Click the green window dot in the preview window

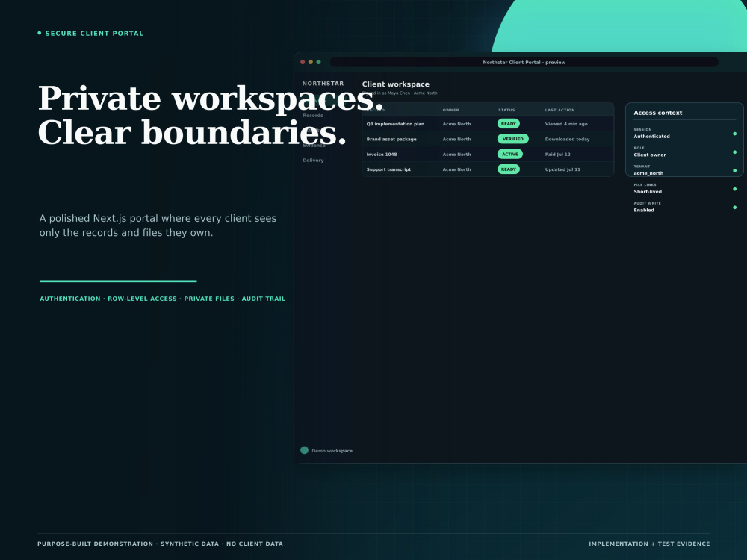319,62
